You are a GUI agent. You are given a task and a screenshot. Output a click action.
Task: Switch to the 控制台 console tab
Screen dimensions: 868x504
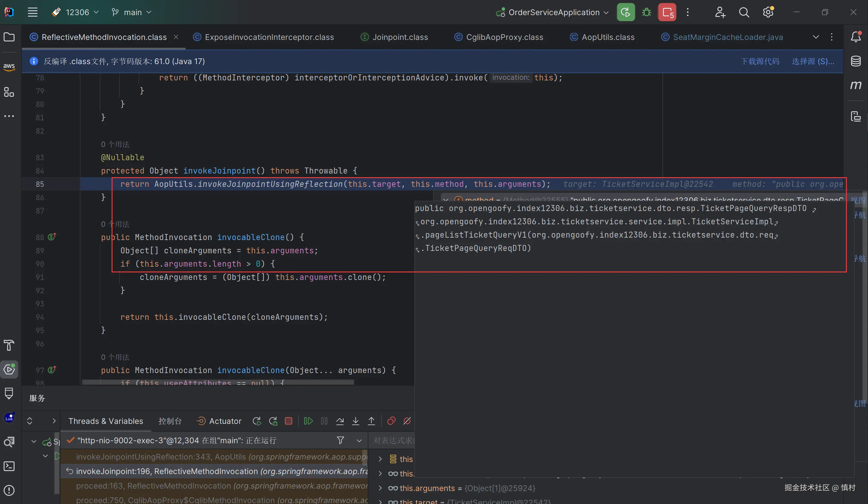pos(170,421)
